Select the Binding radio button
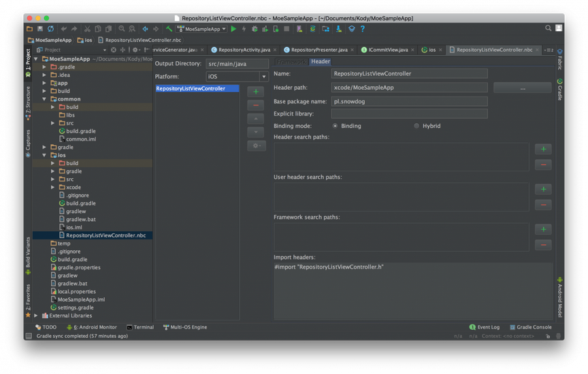The width and height of the screenshot is (588, 374). [335, 126]
